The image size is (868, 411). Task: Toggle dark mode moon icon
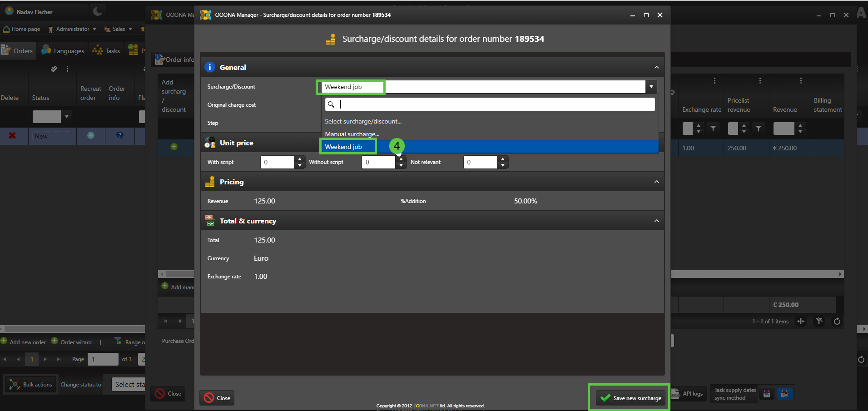point(98,11)
